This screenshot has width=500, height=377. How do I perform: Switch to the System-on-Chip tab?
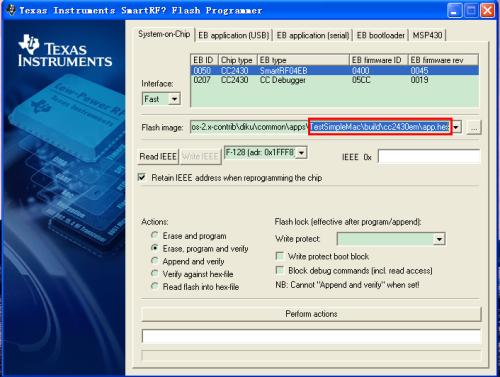(164, 34)
